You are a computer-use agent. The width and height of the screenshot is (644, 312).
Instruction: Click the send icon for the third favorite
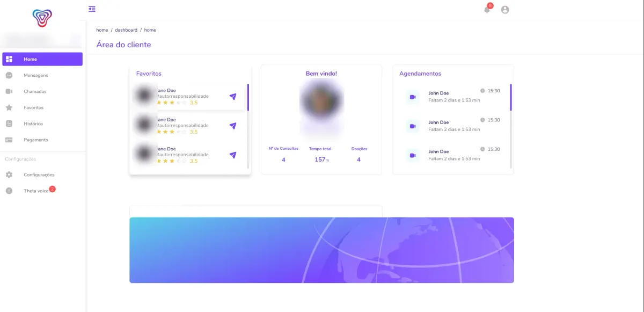(x=233, y=155)
